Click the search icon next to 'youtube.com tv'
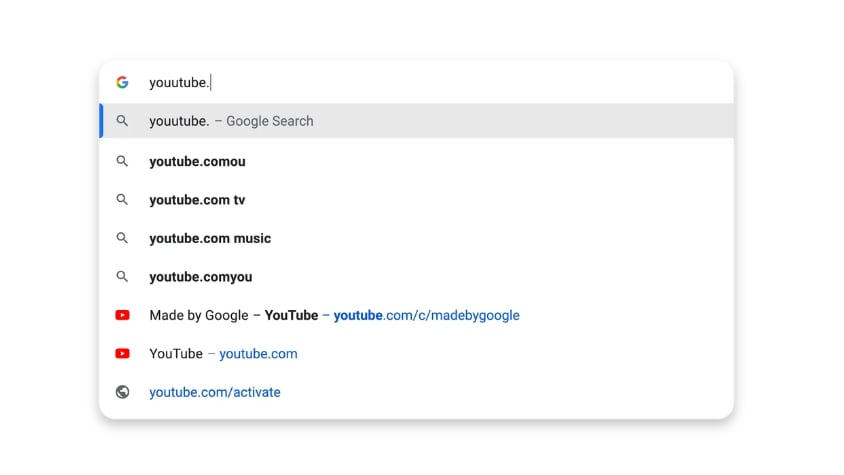The image size is (844, 475). [x=122, y=200]
